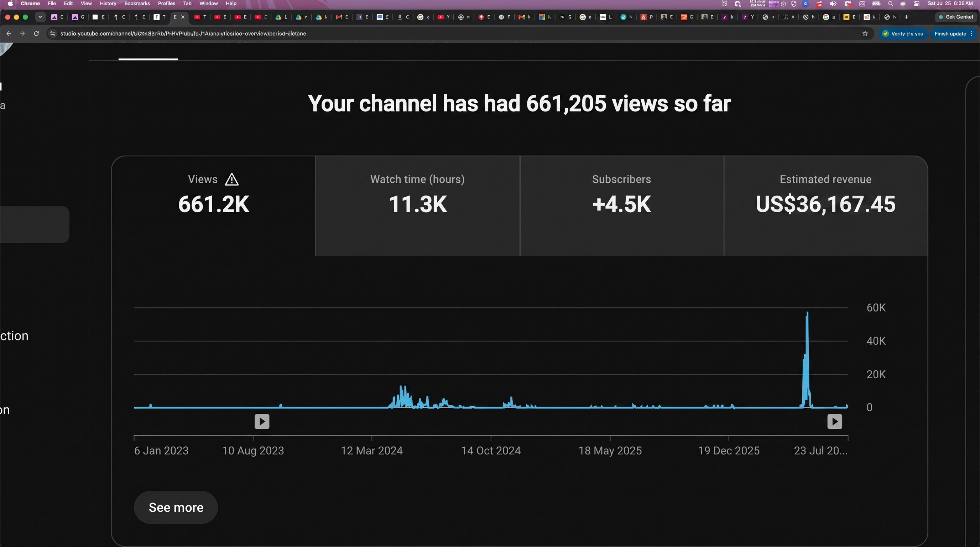The height and width of the screenshot is (547, 980).
Task: Open the tab search dropdown arrow
Action: tap(40, 17)
